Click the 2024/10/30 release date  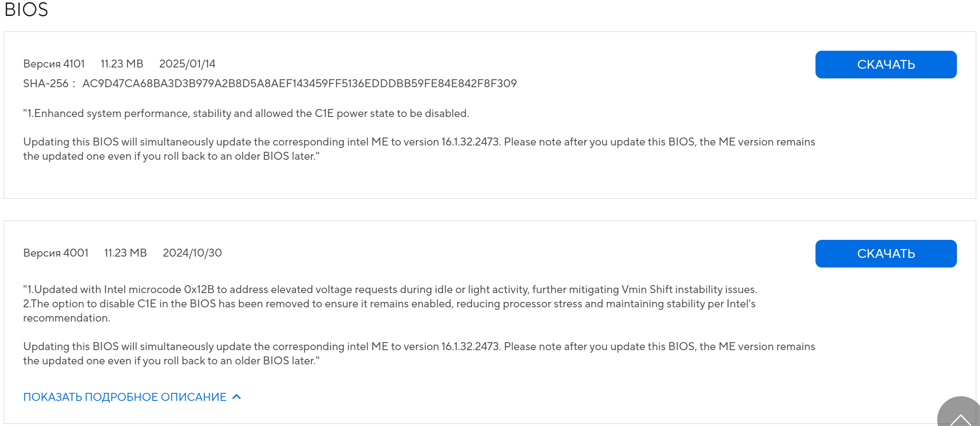click(192, 253)
